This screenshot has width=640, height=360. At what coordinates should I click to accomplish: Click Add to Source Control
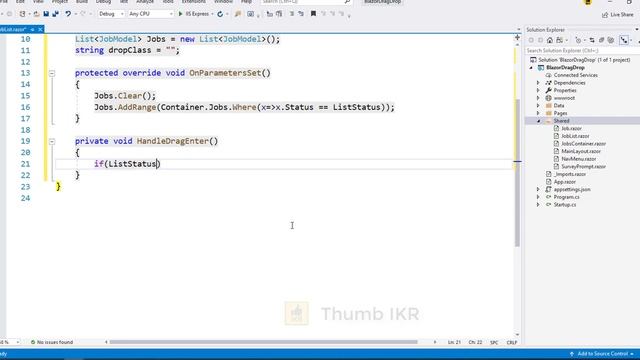(602, 354)
